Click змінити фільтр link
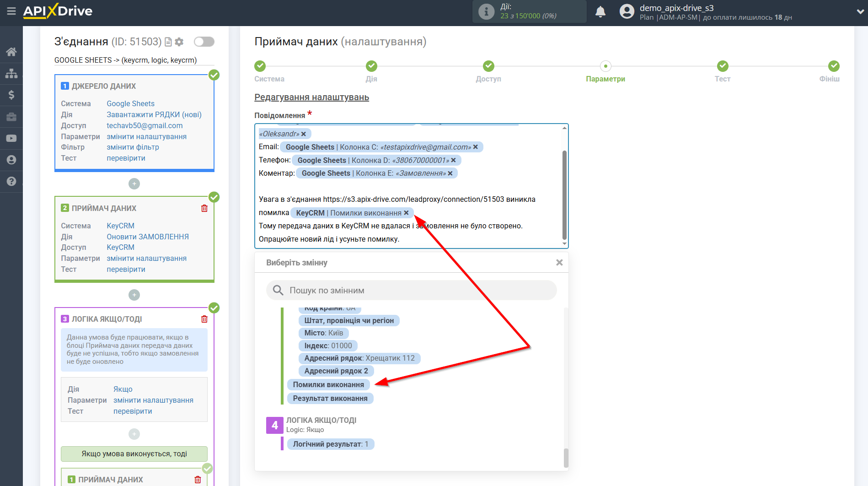This screenshot has width=868, height=486. pyautogui.click(x=133, y=147)
